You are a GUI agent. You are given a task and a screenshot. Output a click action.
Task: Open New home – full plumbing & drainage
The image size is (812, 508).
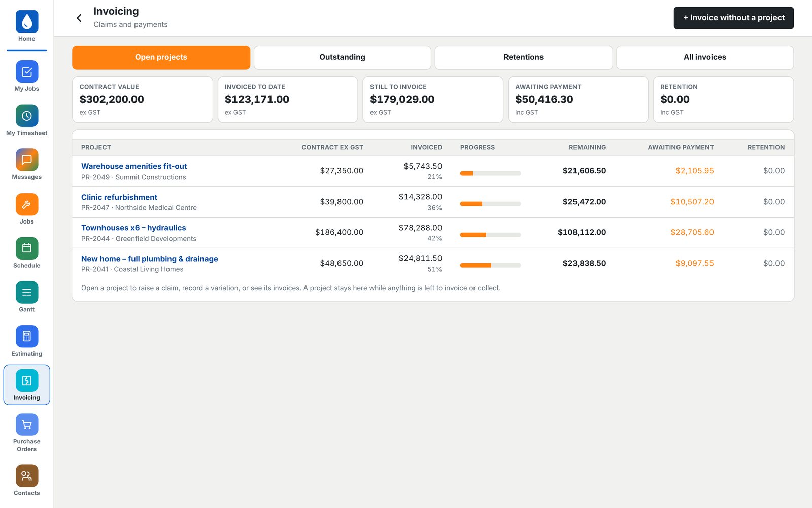pos(150,259)
